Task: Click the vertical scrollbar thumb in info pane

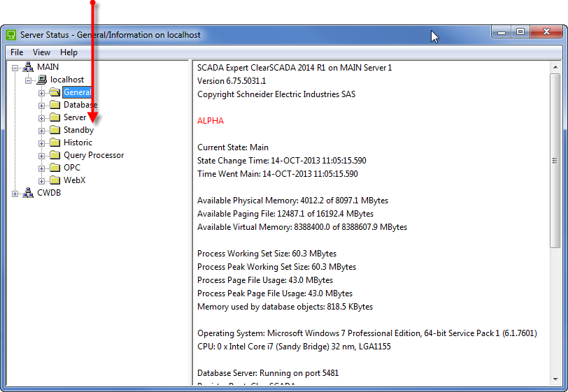Action: pos(555,161)
